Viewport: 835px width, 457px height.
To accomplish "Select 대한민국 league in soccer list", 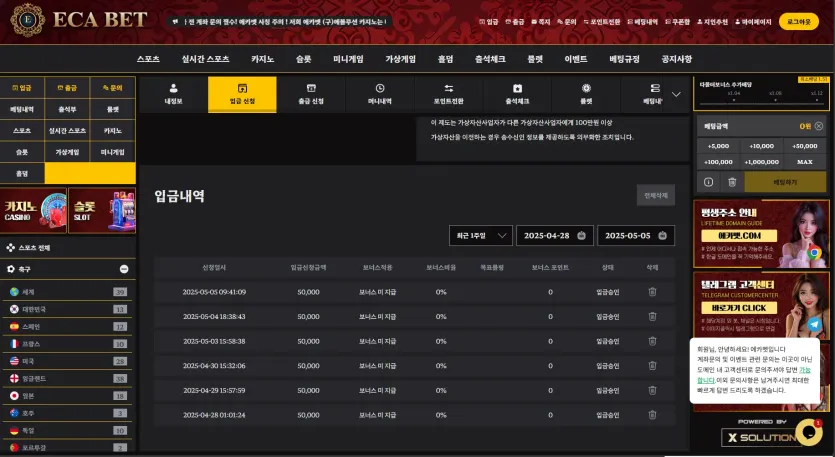I will 68,309.
